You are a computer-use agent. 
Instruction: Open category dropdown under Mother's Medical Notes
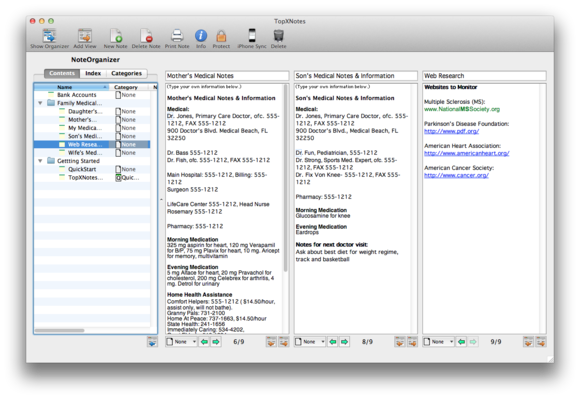(x=181, y=342)
